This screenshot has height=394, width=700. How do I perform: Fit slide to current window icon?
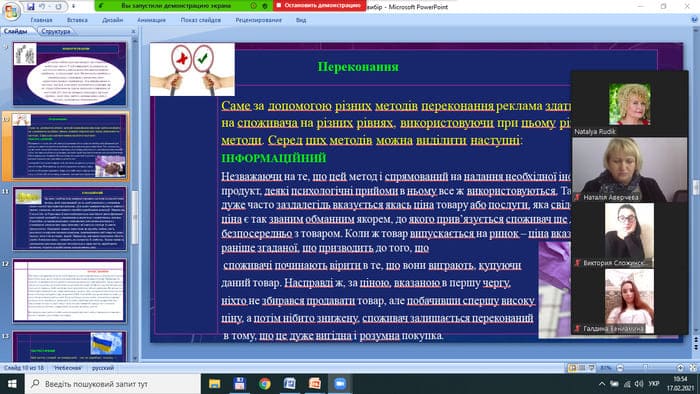click(693, 368)
